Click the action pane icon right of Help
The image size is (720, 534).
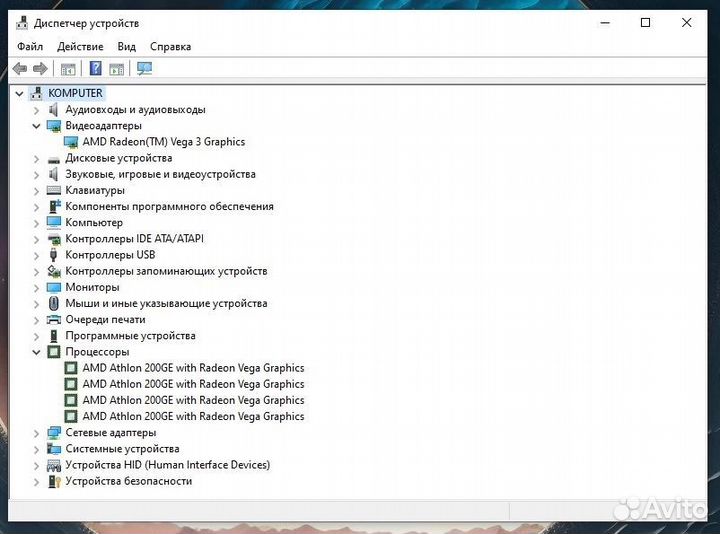click(117, 69)
